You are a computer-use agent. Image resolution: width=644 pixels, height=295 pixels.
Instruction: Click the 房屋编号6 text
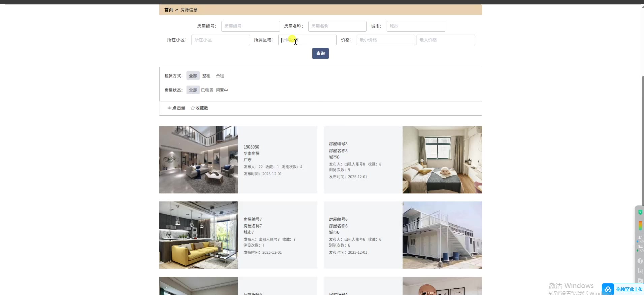[x=339, y=220]
